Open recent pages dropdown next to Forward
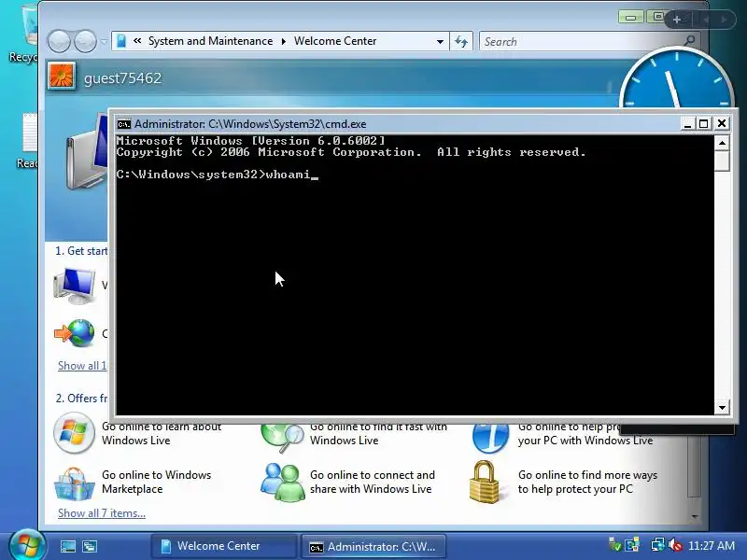 [104, 42]
